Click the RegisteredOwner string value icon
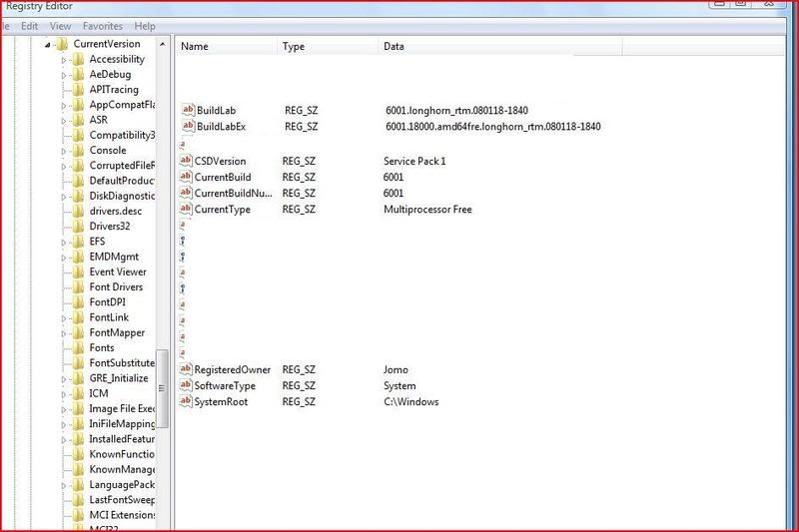 [x=186, y=369]
